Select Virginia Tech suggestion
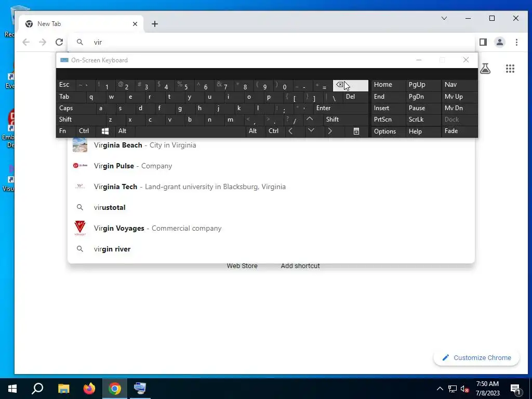Image resolution: width=532 pixels, height=399 pixels. coord(271,187)
